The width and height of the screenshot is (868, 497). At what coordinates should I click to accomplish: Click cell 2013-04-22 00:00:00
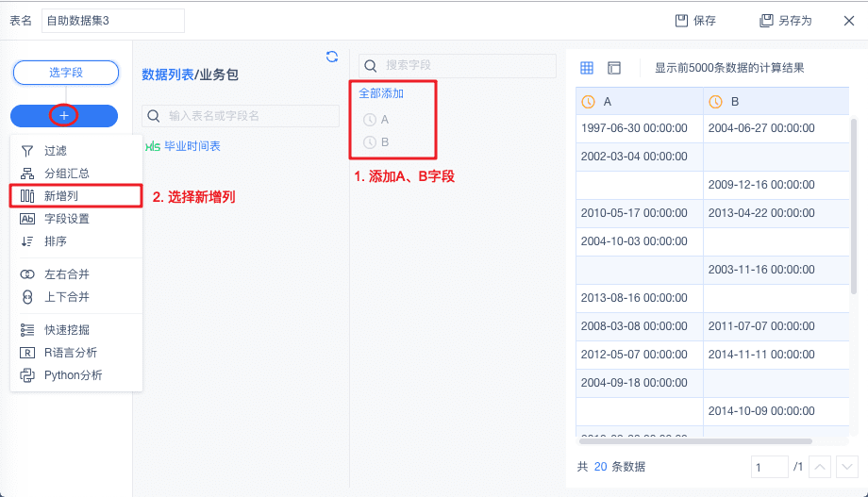click(x=776, y=213)
